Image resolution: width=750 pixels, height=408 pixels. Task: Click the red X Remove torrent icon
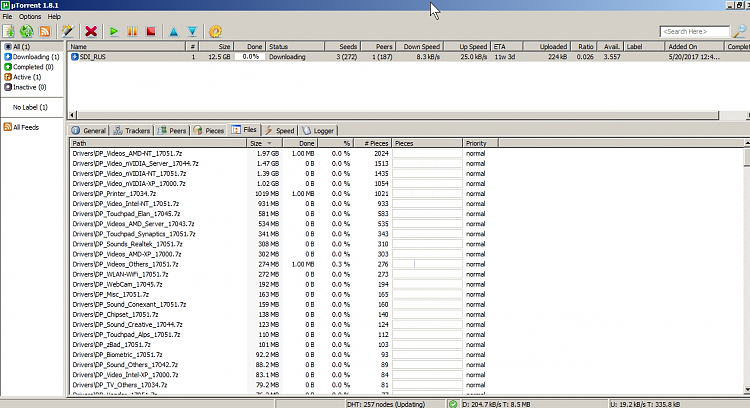click(91, 32)
